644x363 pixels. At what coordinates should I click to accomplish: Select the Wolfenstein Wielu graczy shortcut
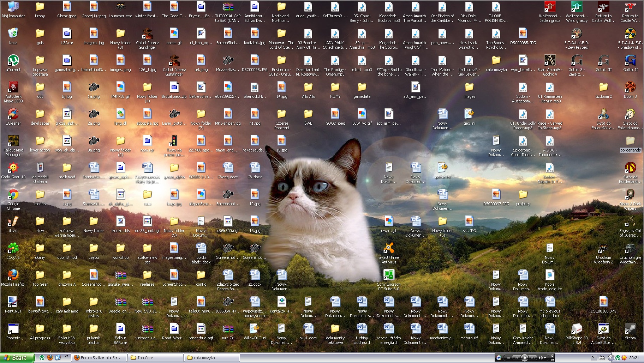(x=577, y=11)
